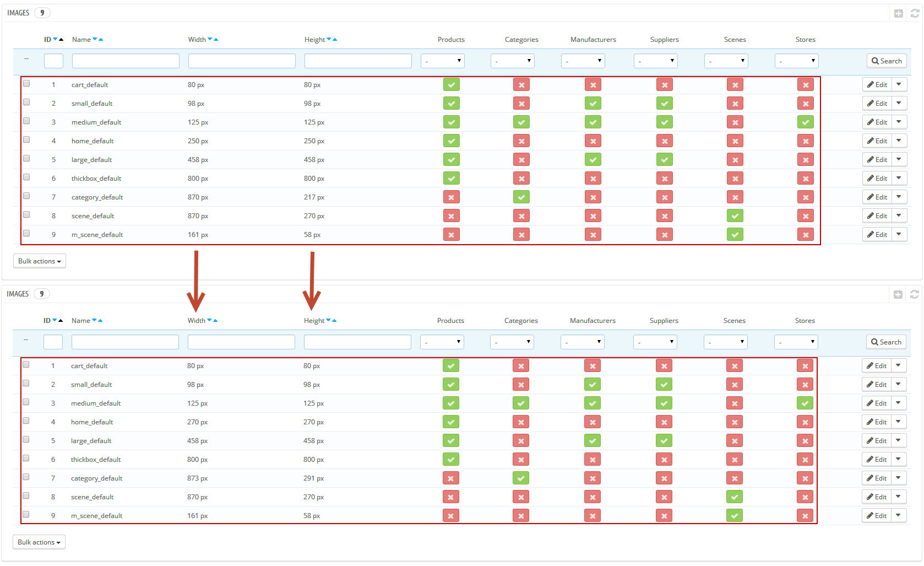Image resolution: width=924 pixels, height=566 pixels.
Task: Select scene_default row checkbox in bottom table
Action: [x=26, y=496]
